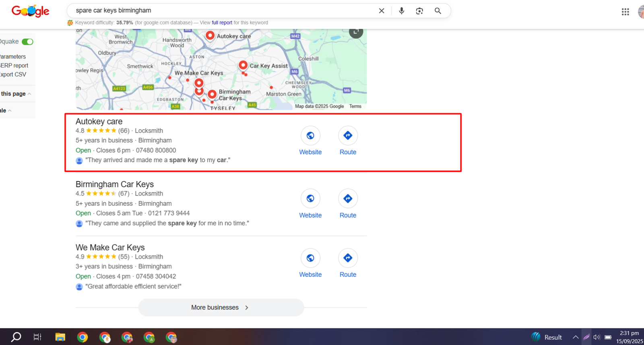The width and height of the screenshot is (644, 345).
Task: Show hidden system tray icons
Action: pyautogui.click(x=576, y=337)
